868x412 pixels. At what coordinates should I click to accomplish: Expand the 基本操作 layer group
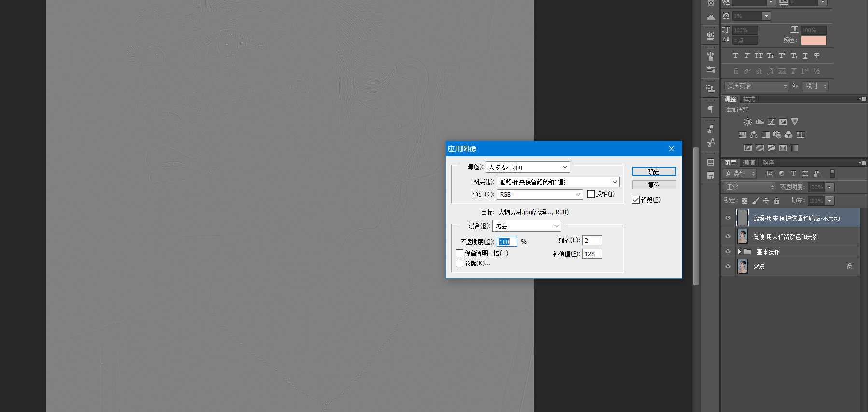pyautogui.click(x=739, y=251)
